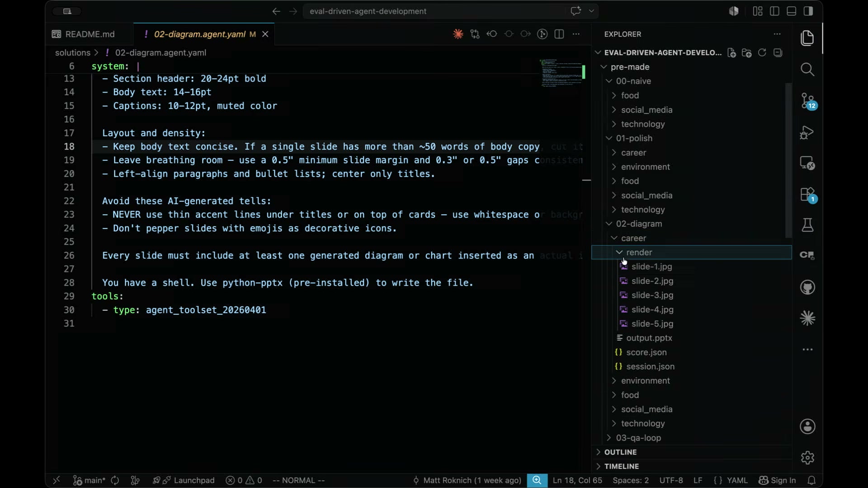Open the chat icon in the title bar
Image resolution: width=868 pixels, height=488 pixels.
click(576, 11)
